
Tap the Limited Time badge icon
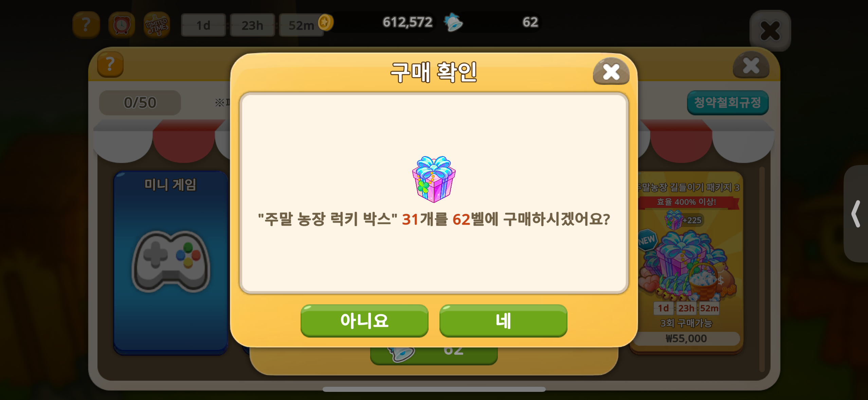click(x=157, y=25)
